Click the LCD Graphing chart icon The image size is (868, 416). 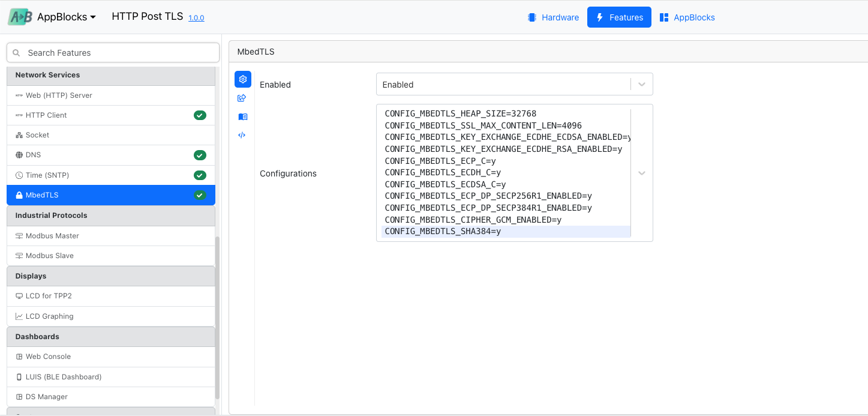click(19, 316)
